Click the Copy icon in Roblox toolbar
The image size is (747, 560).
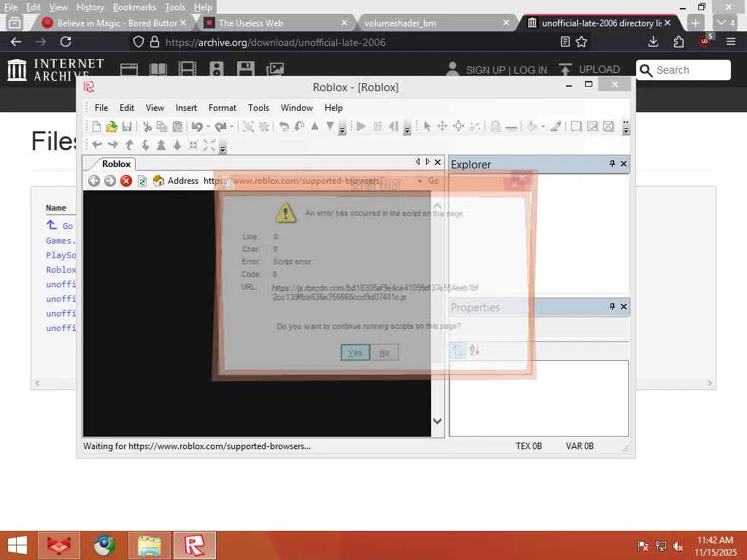pyautogui.click(x=162, y=126)
